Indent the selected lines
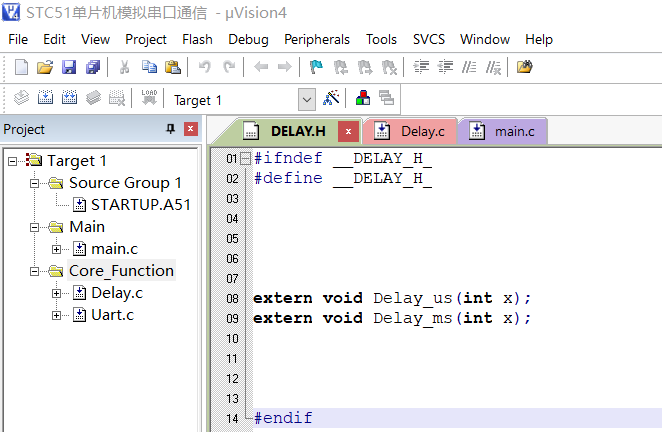This screenshot has height=432, width=662. click(421, 67)
